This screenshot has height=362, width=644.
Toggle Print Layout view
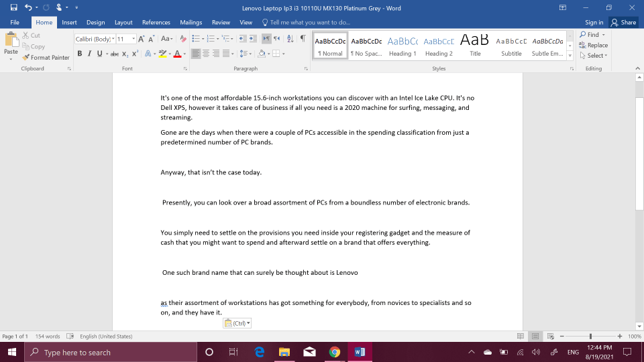(x=535, y=336)
